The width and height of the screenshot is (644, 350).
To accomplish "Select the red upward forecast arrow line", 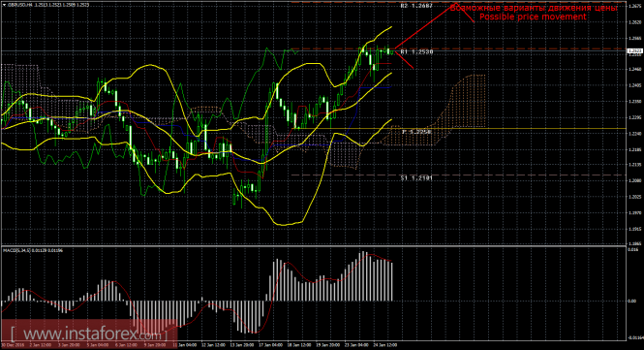I will (426, 26).
